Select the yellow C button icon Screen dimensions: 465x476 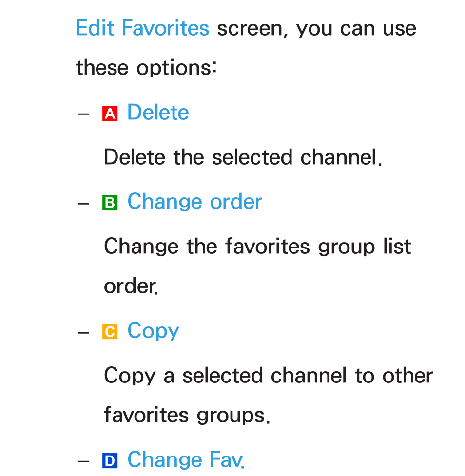pos(110,331)
